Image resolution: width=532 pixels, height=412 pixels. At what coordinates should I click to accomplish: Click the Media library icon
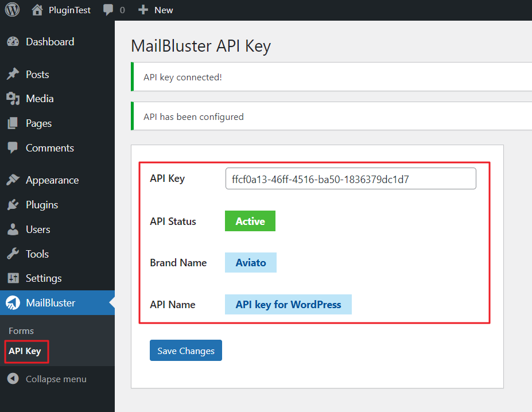(13, 99)
